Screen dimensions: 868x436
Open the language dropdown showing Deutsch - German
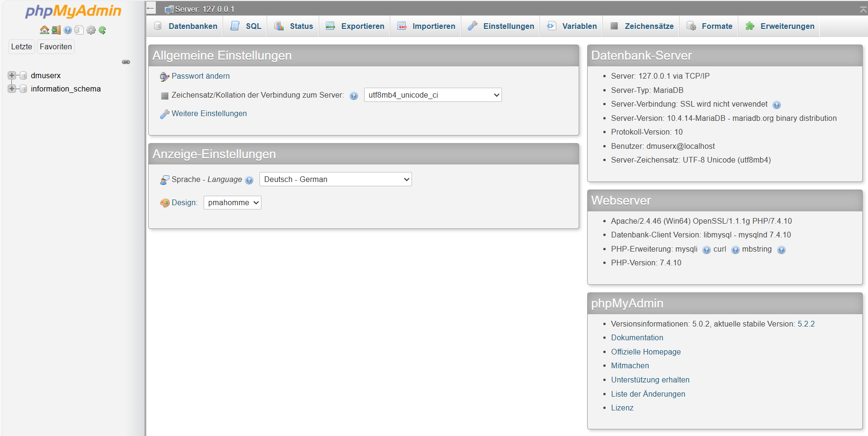click(x=336, y=179)
